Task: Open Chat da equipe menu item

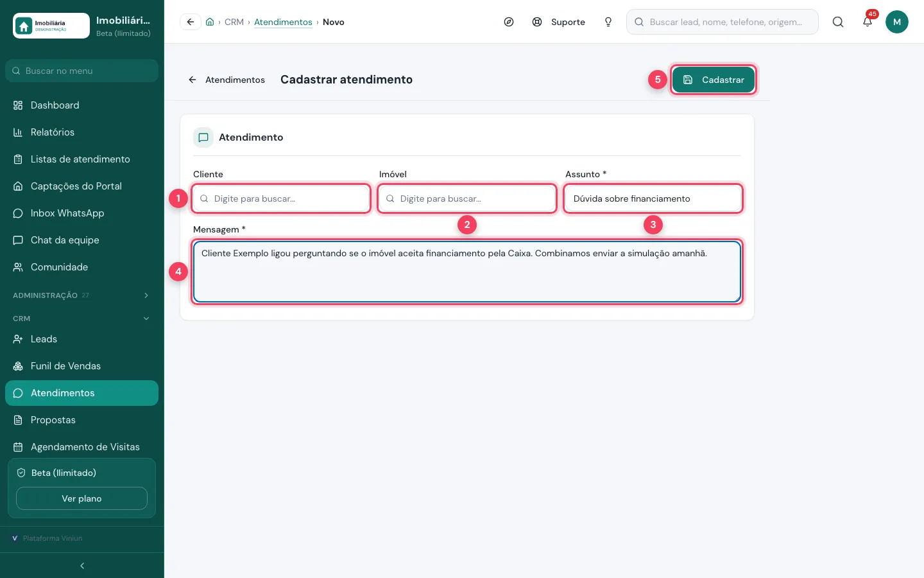Action: click(81, 240)
